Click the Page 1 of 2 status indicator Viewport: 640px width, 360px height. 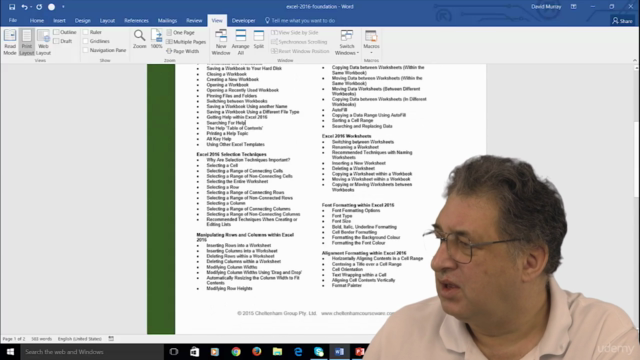(14, 339)
